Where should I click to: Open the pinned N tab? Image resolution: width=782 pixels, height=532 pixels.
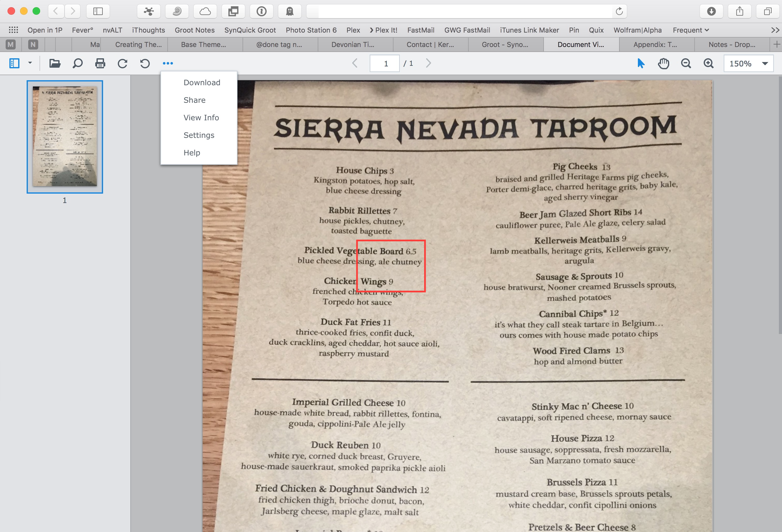point(33,44)
